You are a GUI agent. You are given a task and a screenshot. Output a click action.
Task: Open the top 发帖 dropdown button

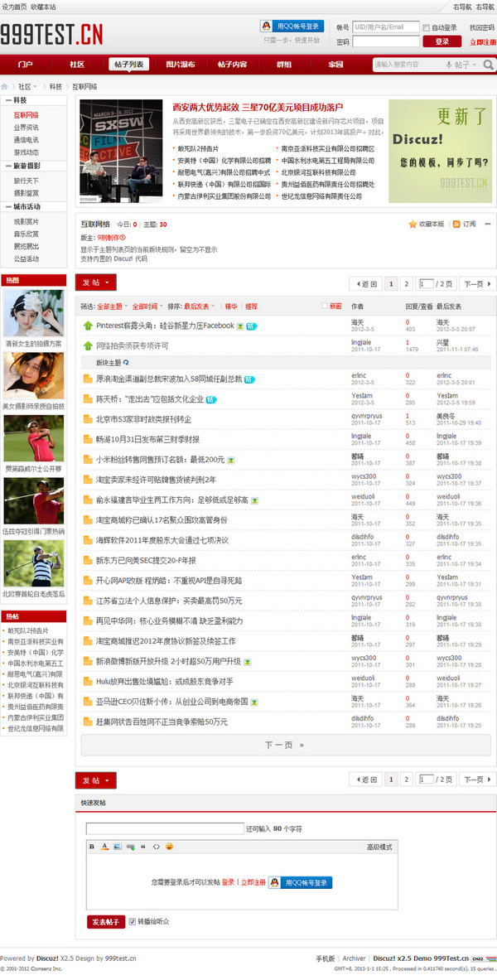[x=95, y=282]
